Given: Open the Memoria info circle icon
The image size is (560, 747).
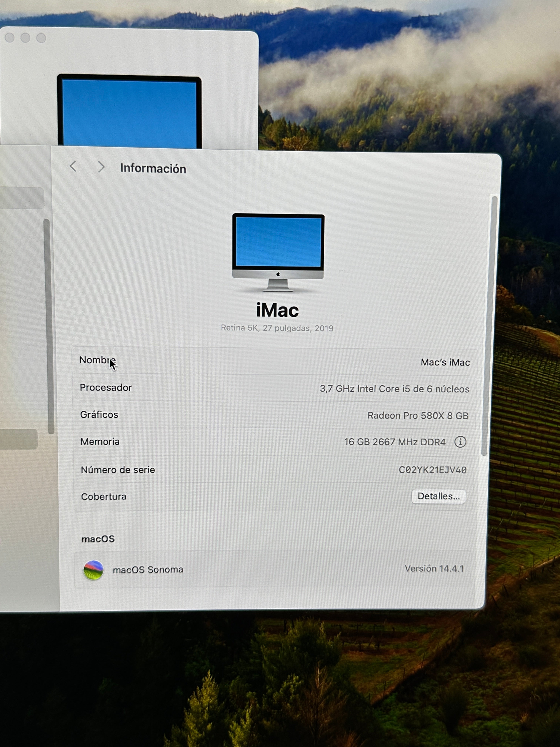Looking at the screenshot, I should point(460,442).
